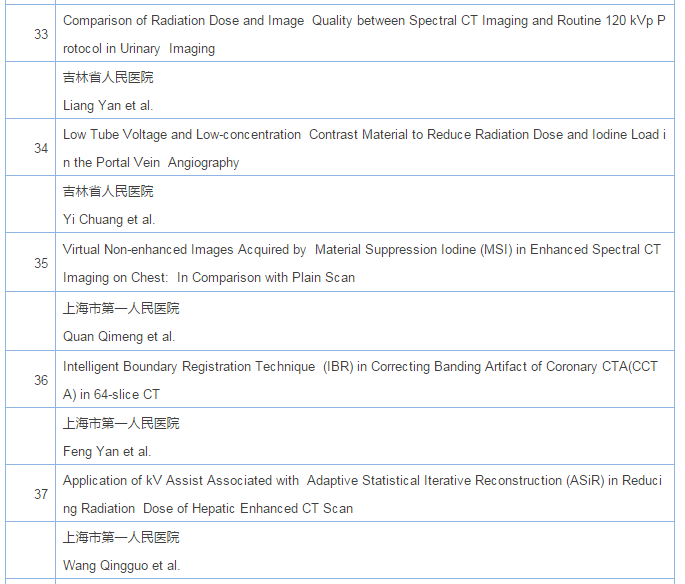Viewport: 685px width, 584px height.
Task: Select author text Feng Yan et al.
Action: [107, 451]
